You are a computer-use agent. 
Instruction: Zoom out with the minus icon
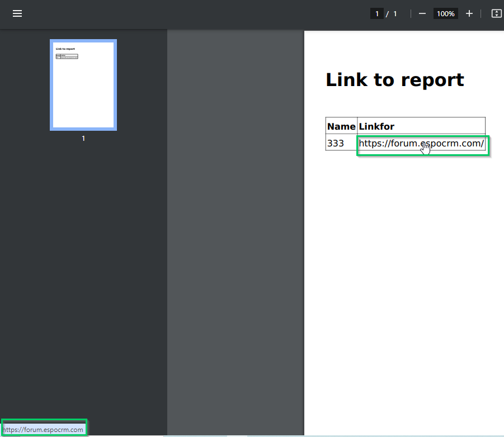pos(422,13)
